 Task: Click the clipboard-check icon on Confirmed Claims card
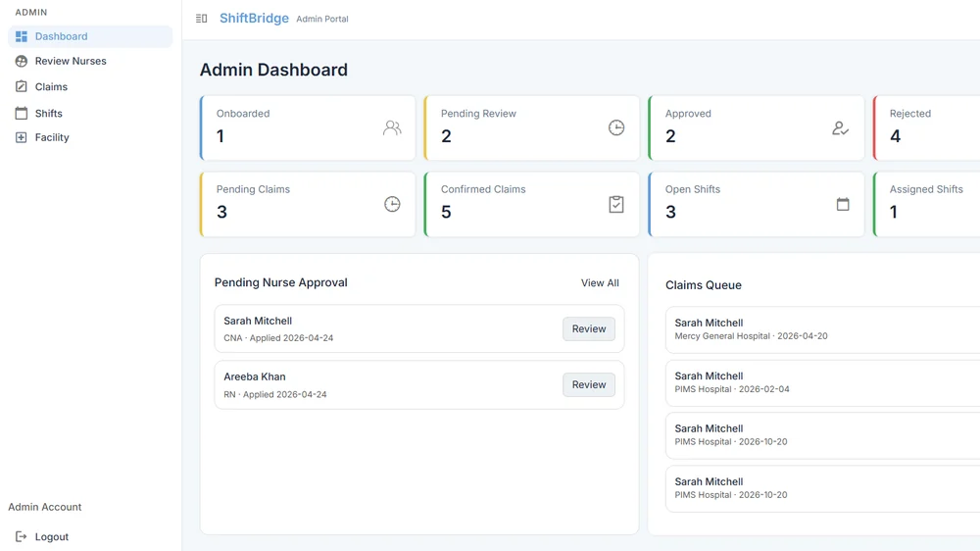pyautogui.click(x=616, y=204)
